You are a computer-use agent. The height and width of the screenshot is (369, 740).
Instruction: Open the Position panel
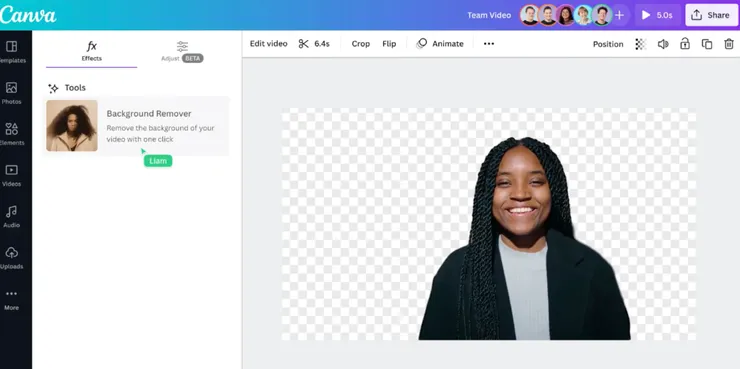pyautogui.click(x=608, y=44)
